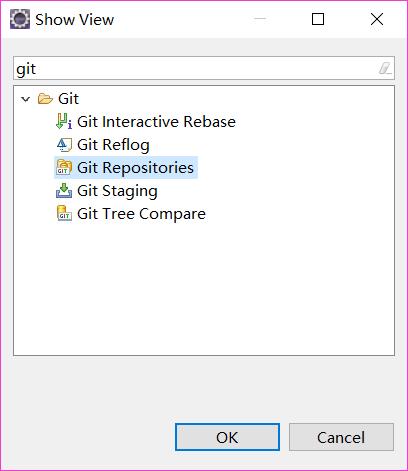Click the open Git folder icon

coord(45,99)
